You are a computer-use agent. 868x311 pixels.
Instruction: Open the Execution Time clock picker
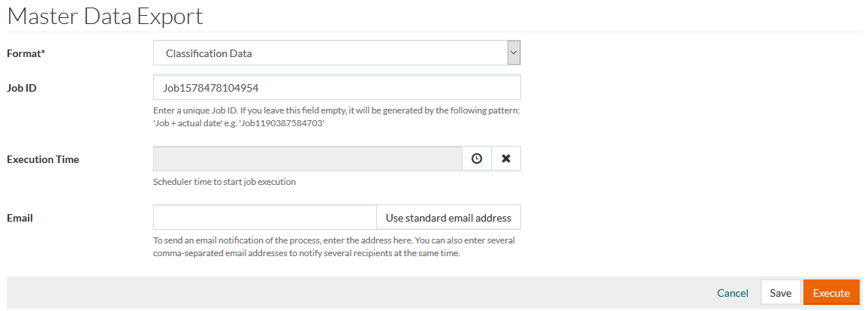(x=477, y=159)
